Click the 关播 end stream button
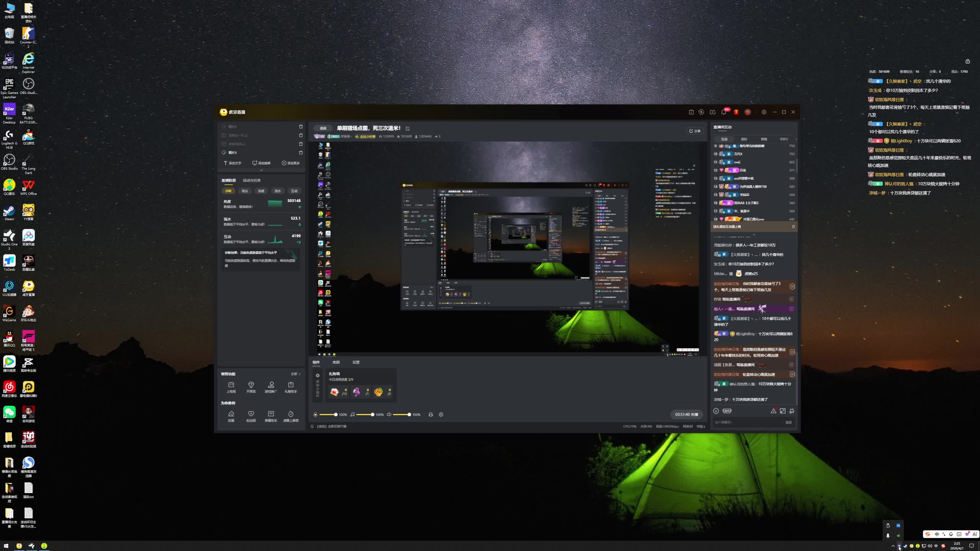980x551 pixels. click(x=686, y=414)
